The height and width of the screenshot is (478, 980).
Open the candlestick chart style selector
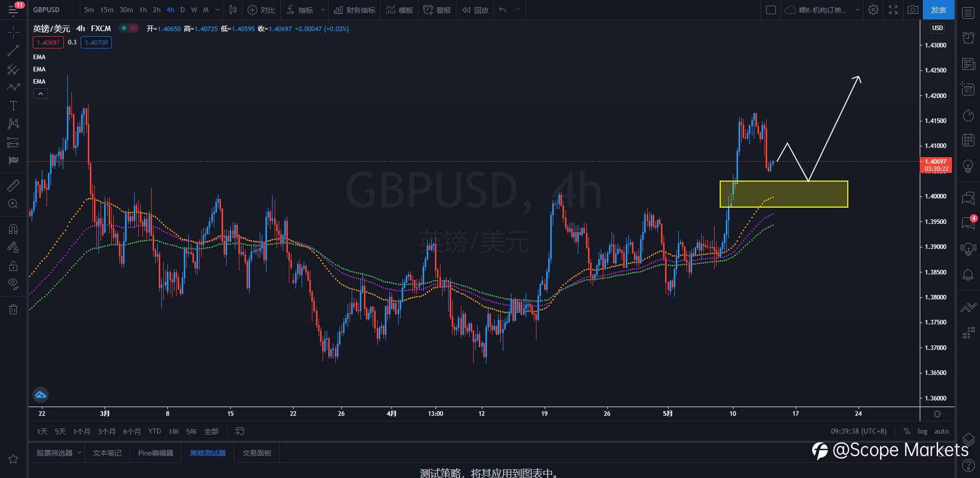233,10
